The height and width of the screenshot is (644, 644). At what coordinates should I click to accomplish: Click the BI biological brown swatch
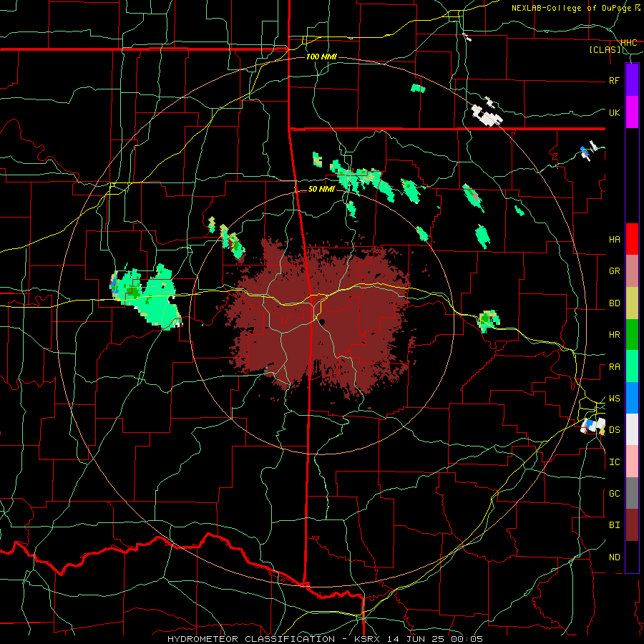(x=632, y=525)
